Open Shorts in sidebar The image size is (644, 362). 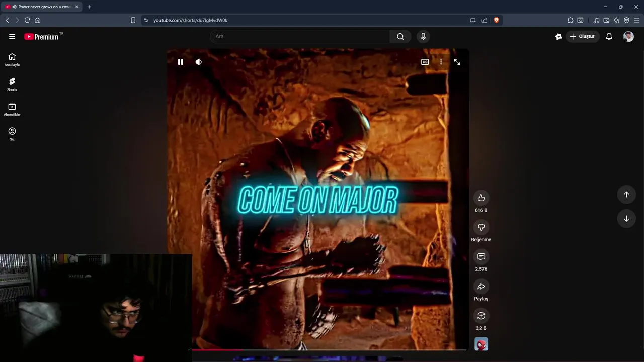12,84
